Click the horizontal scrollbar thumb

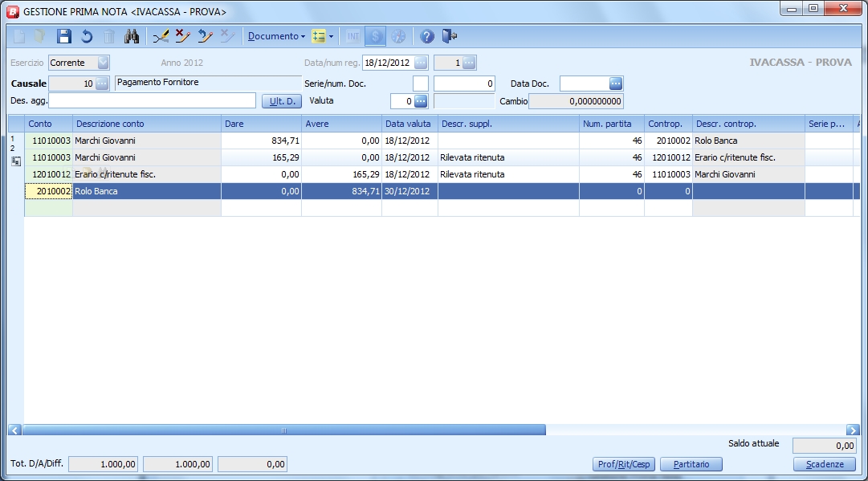click(x=284, y=430)
